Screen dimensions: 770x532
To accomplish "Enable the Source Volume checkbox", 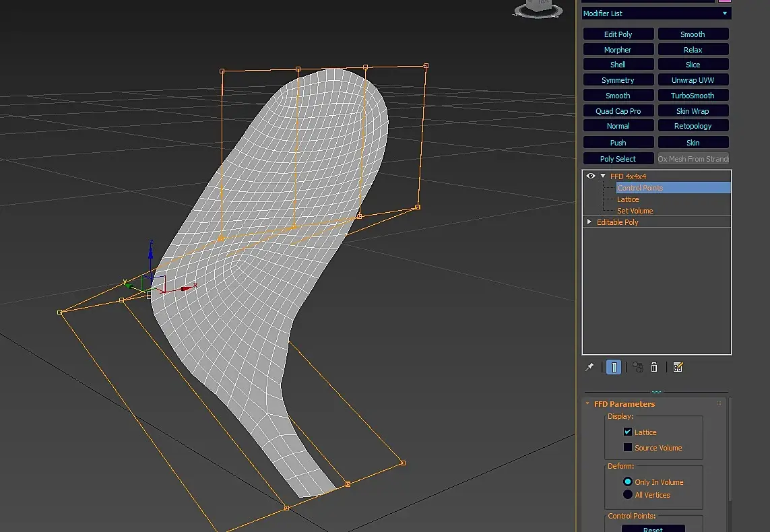I will pyautogui.click(x=628, y=448).
